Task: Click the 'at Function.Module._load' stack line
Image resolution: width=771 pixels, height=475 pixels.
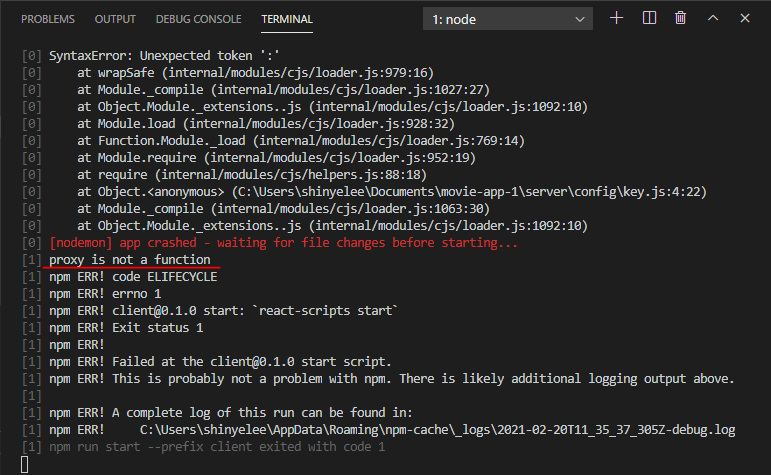Action: [x=301, y=141]
